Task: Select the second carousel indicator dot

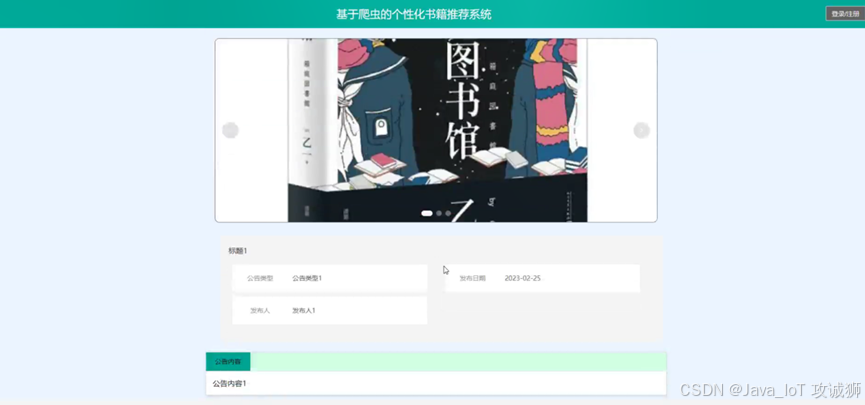Action: [x=439, y=213]
